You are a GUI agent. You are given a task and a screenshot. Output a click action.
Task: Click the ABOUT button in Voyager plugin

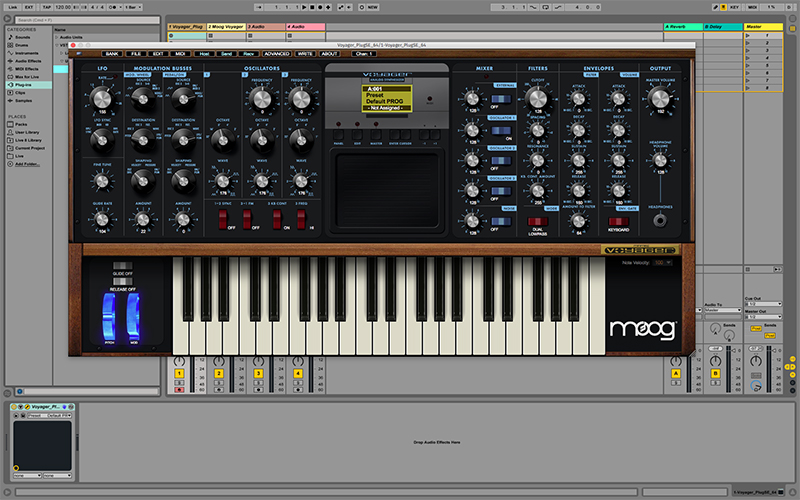coord(329,54)
